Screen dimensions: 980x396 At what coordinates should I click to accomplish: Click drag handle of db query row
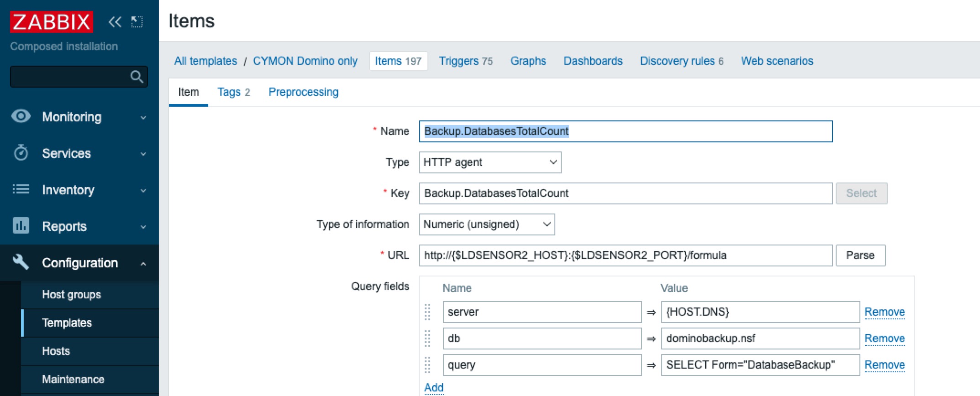point(427,339)
